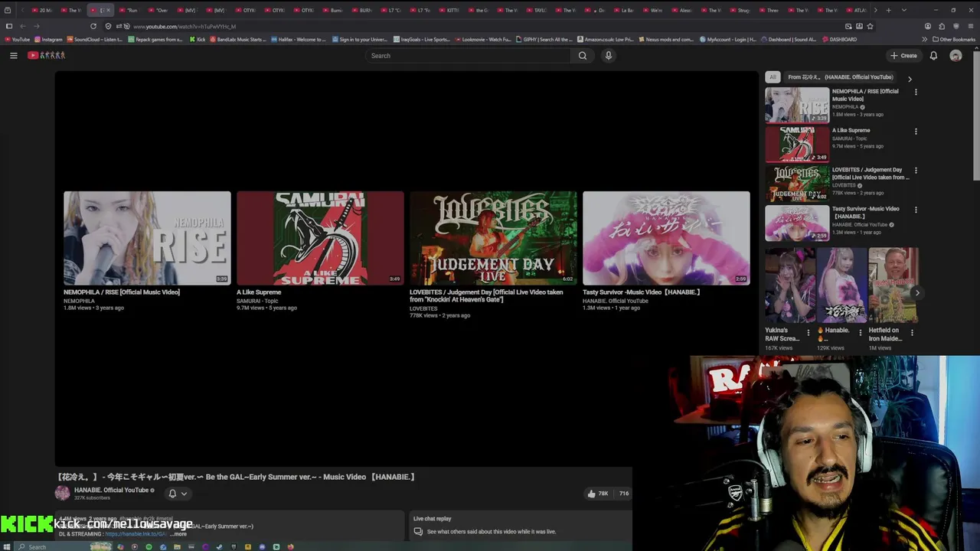This screenshot has width=980, height=551.
Task: Open options for Hanabie short
Action: pyautogui.click(x=860, y=333)
